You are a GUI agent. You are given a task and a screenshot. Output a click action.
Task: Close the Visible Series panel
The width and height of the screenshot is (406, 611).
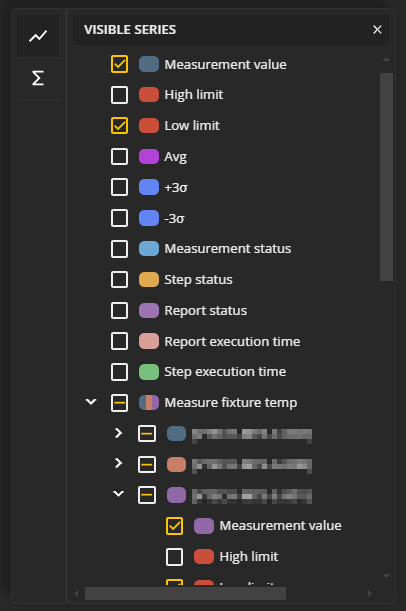(377, 30)
